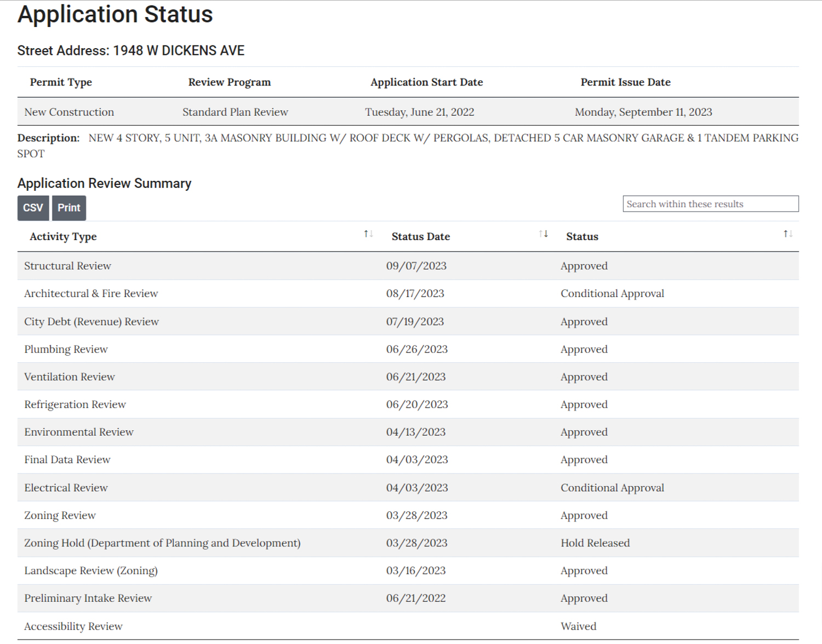Viewport: 822px width, 644px height.
Task: Sort table by Activity Type arrows
Action: pos(368,234)
